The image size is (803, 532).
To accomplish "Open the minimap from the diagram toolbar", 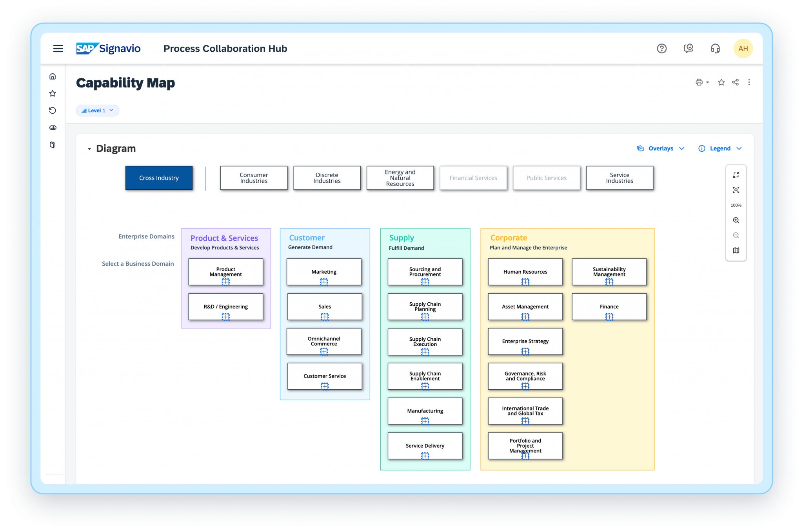I will pyautogui.click(x=736, y=250).
